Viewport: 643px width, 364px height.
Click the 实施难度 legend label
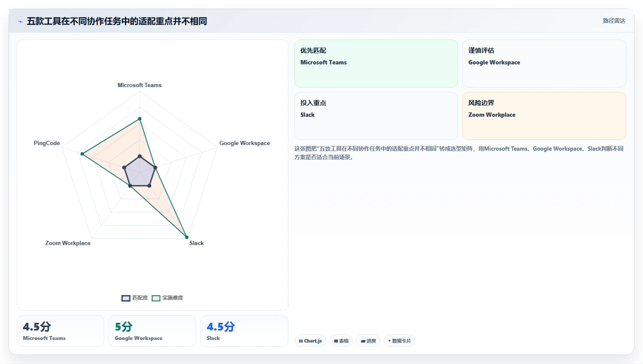(173, 298)
